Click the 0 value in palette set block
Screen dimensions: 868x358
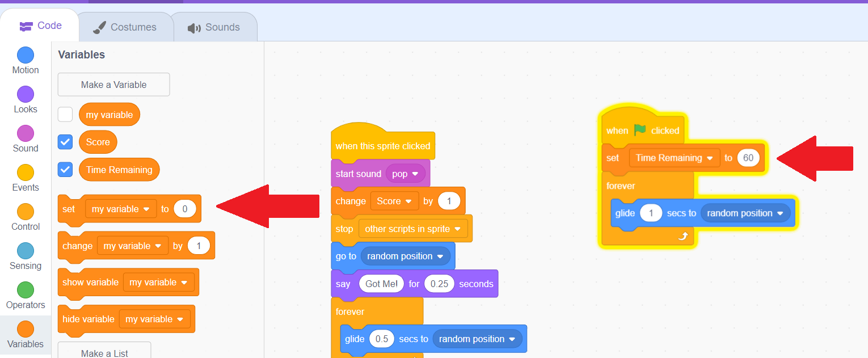[x=185, y=209]
